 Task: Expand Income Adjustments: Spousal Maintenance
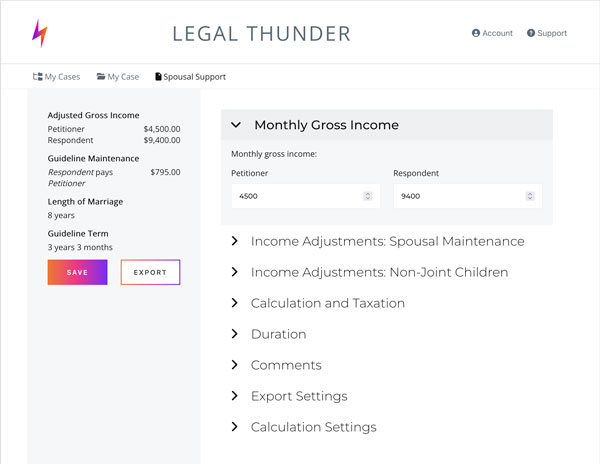234,241
